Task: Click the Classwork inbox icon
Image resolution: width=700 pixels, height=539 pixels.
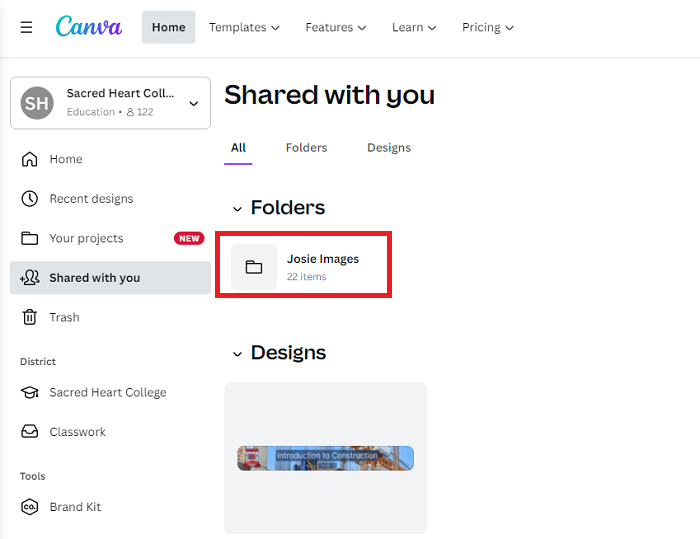Action: (x=30, y=432)
